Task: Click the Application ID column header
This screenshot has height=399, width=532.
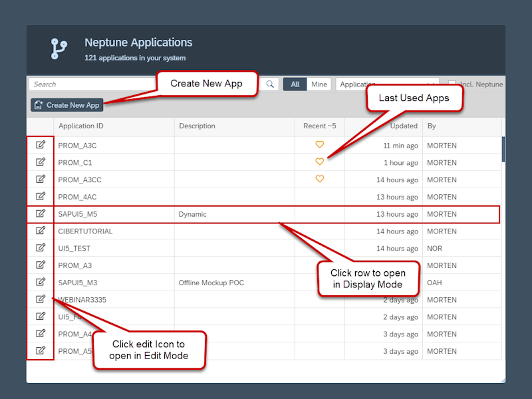Action: [x=80, y=126]
